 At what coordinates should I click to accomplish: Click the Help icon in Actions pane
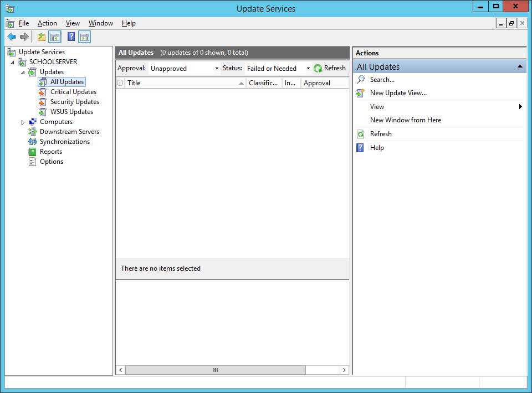click(360, 148)
